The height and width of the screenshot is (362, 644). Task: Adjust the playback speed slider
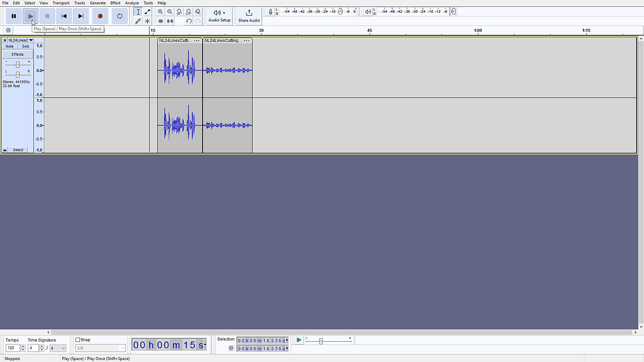point(321,341)
